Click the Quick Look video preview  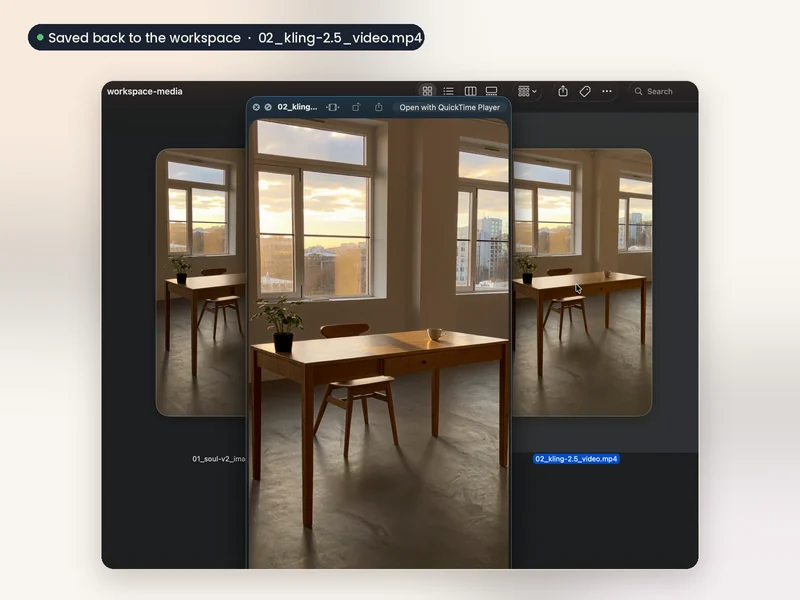click(x=379, y=343)
